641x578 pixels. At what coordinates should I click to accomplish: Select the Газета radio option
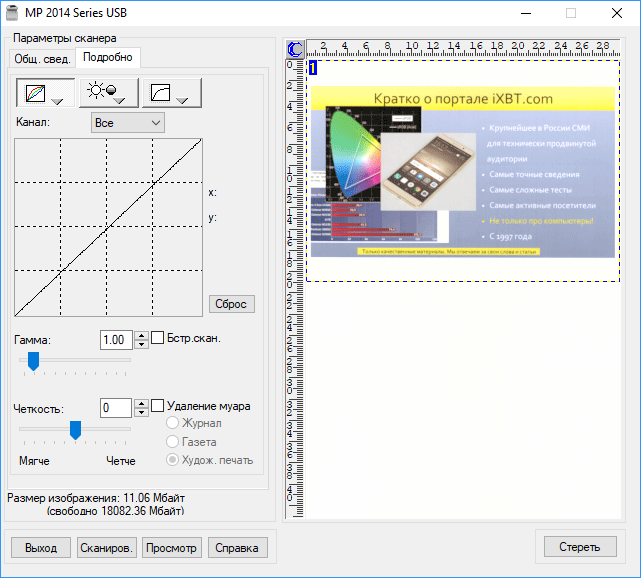pyautogui.click(x=173, y=441)
